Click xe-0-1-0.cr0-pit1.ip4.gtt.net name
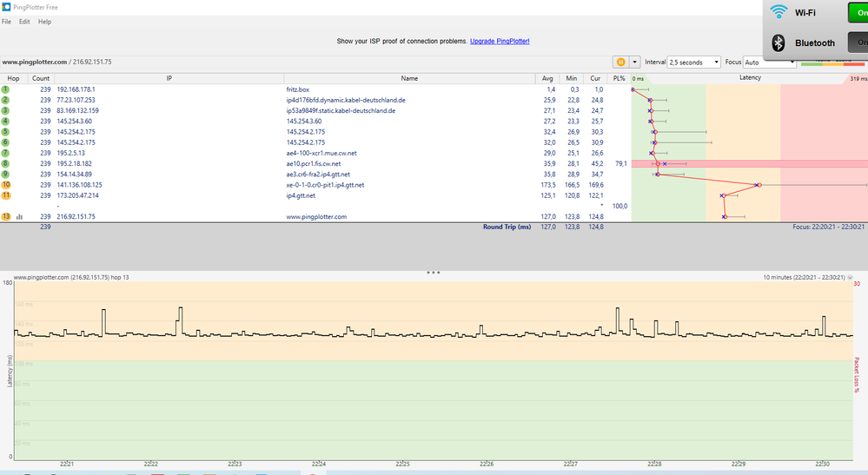Viewport: 868px width, 475px height. 326,185
